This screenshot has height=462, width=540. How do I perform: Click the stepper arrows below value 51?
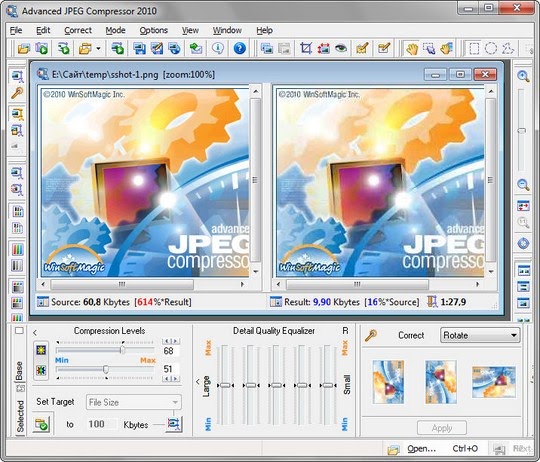(x=171, y=379)
